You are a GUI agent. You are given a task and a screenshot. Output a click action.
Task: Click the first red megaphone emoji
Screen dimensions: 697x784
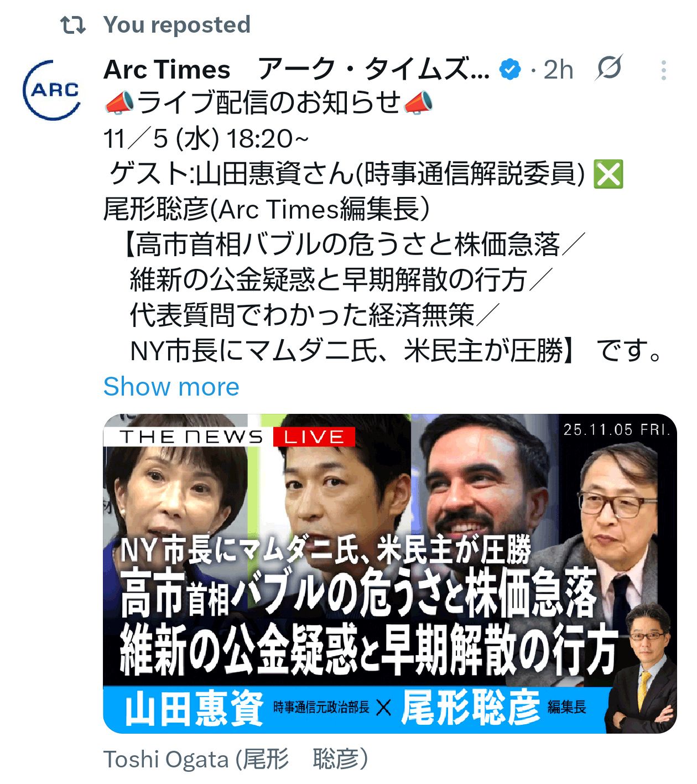coord(119,103)
